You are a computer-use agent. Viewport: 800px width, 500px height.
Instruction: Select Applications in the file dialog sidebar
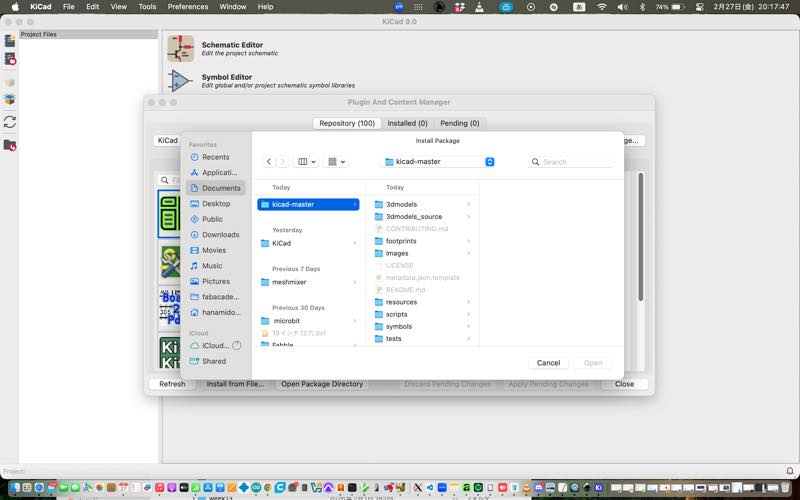tap(215, 172)
